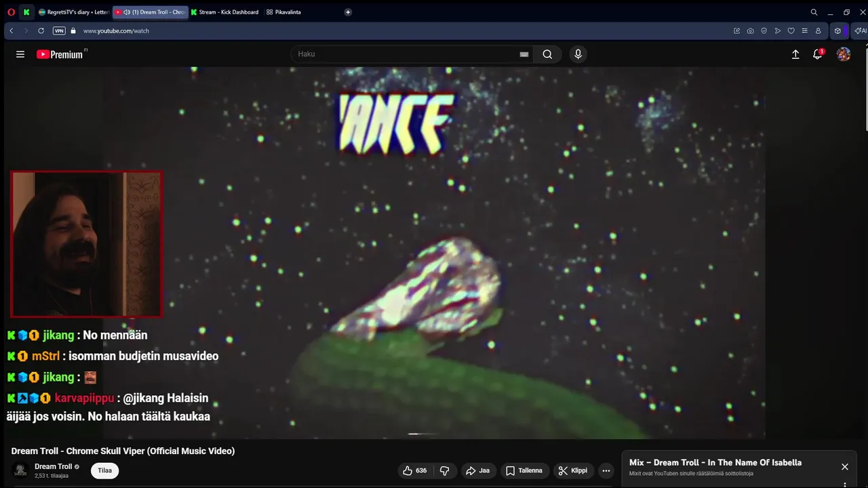Add page to bookmarks with heart icon
Image resolution: width=868 pixels, height=488 pixels.
[791, 30]
